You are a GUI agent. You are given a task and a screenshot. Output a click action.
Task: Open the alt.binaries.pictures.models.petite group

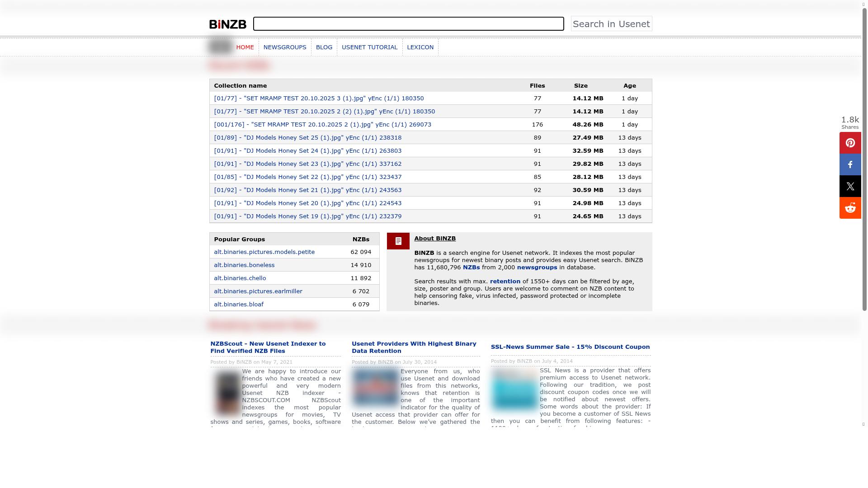[x=264, y=252]
